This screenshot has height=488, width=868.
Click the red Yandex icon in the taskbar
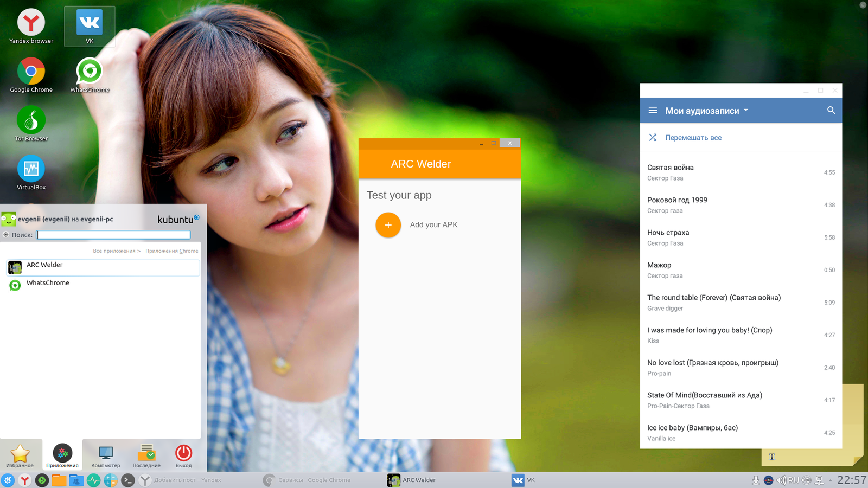[24, 480]
